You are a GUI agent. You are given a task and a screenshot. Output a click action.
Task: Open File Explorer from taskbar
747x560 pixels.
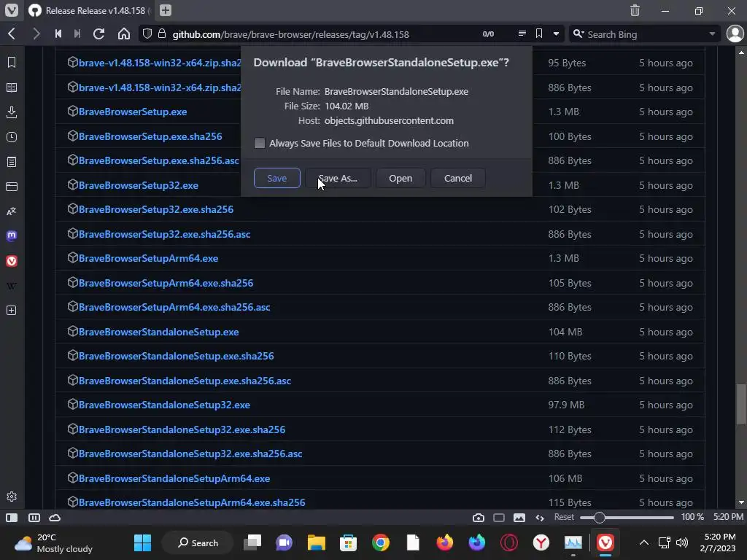[317, 542]
